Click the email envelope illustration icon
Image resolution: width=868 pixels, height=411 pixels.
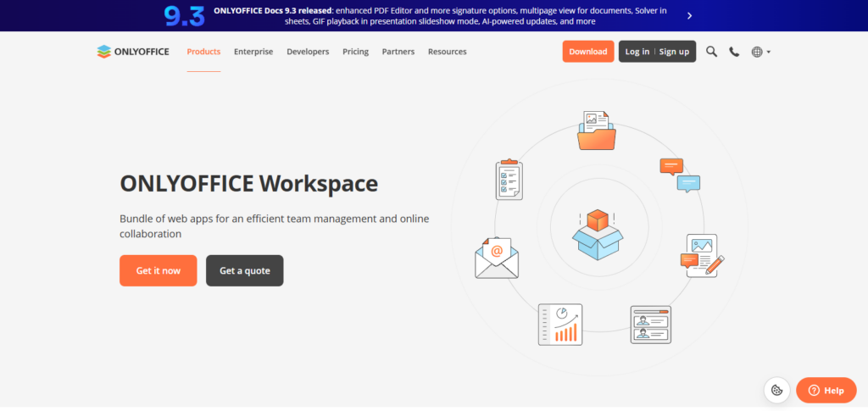pos(497,258)
